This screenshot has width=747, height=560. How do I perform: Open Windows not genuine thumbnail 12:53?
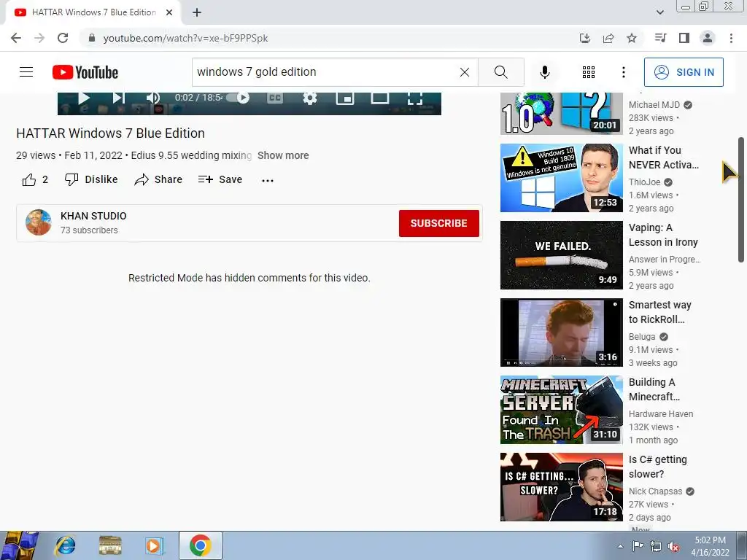(561, 178)
